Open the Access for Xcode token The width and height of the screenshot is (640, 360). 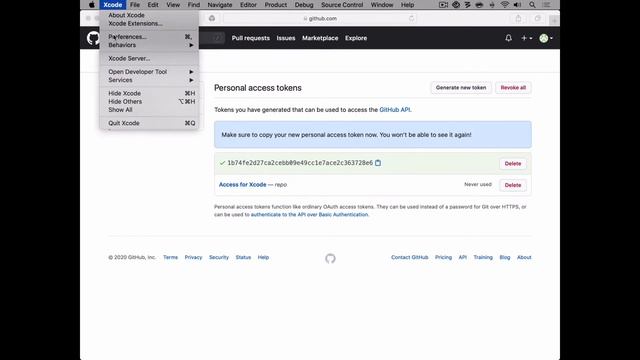click(x=242, y=184)
